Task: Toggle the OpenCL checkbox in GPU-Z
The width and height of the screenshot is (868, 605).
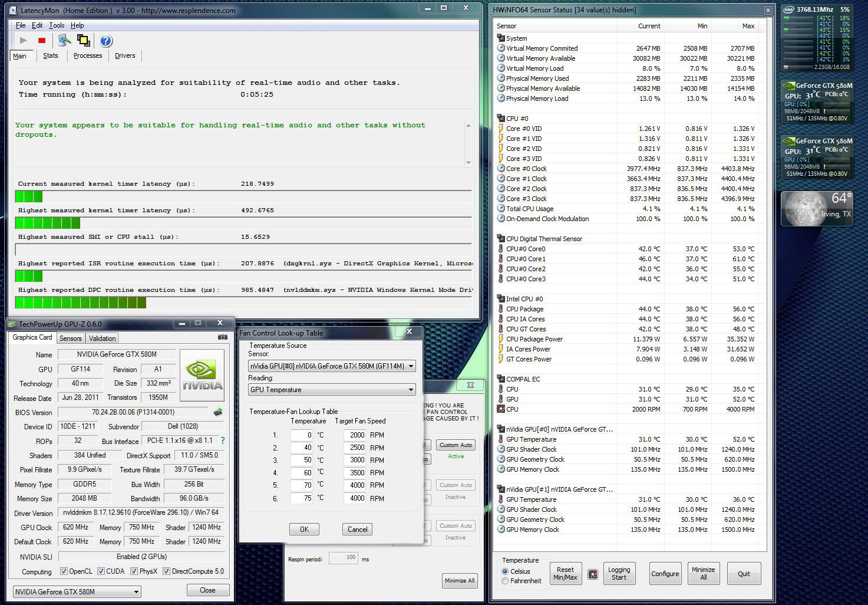Action: click(64, 571)
